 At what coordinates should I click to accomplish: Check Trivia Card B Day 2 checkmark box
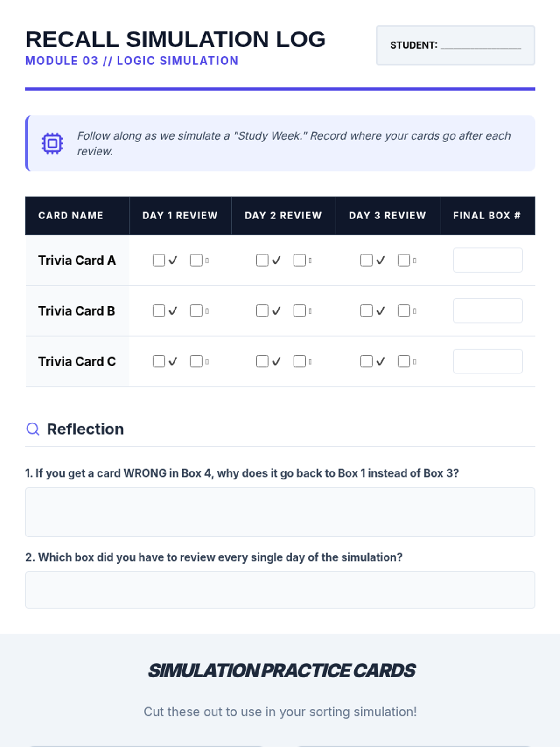pyautogui.click(x=262, y=311)
